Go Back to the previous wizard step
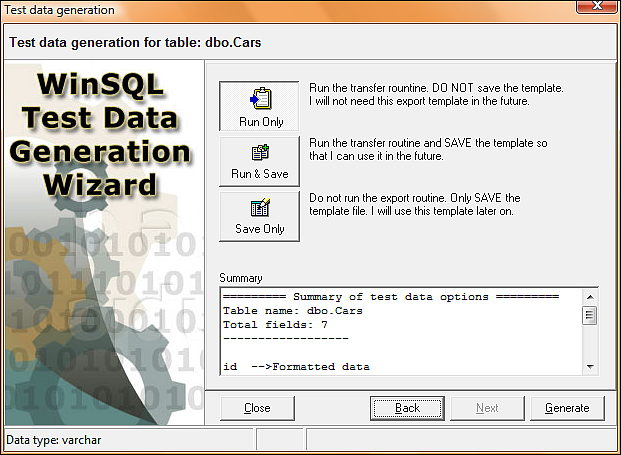This screenshot has width=621, height=455. coord(407,408)
